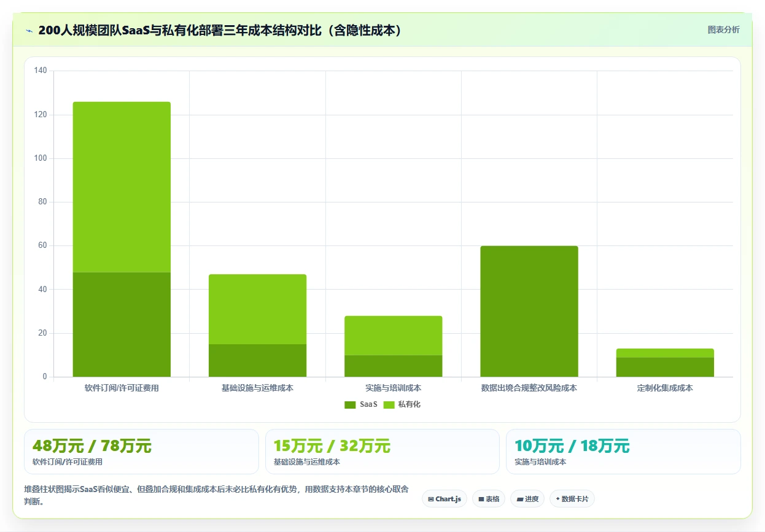Click the chart icon beside the title
The width and height of the screenshot is (765, 532).
pyautogui.click(x=29, y=30)
